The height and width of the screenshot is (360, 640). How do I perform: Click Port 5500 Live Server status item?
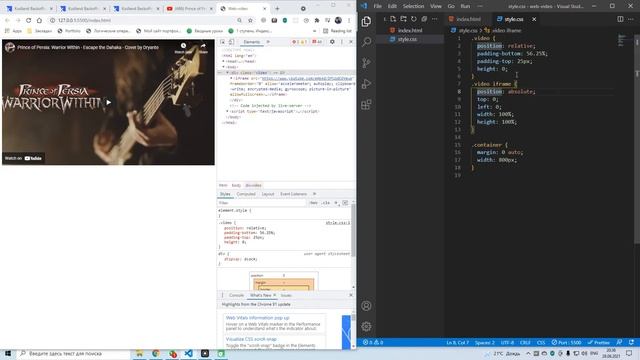pyautogui.click(x=567, y=342)
